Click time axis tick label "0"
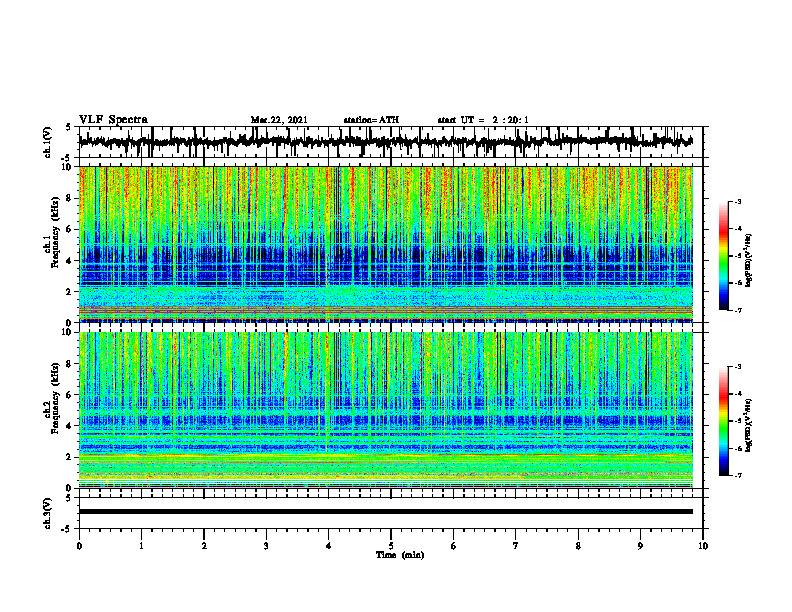Viewport: 792px width, 612px height. [79, 546]
